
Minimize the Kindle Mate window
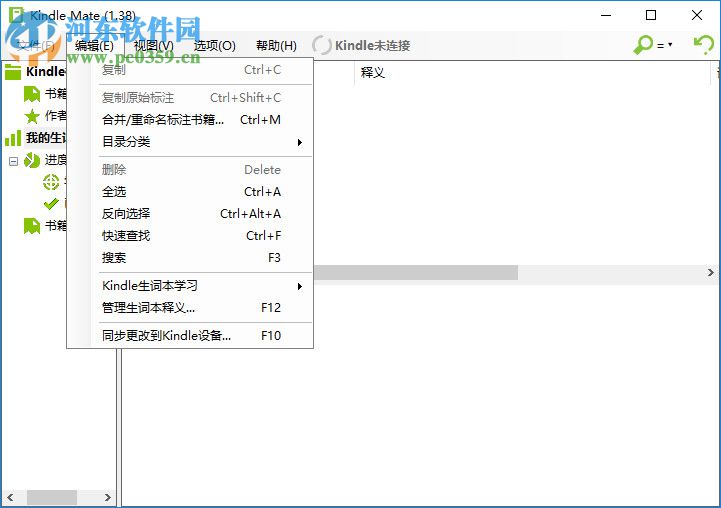[606, 15]
